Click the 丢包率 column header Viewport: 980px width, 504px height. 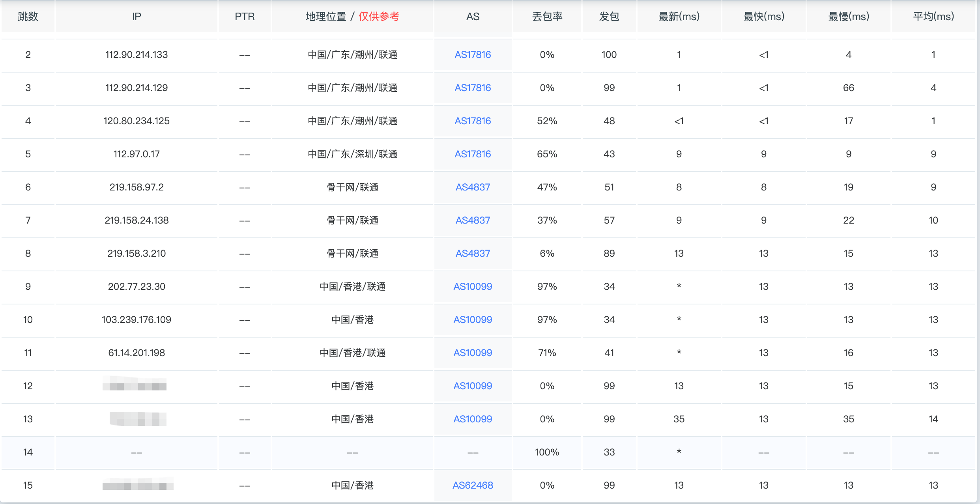pos(547,17)
